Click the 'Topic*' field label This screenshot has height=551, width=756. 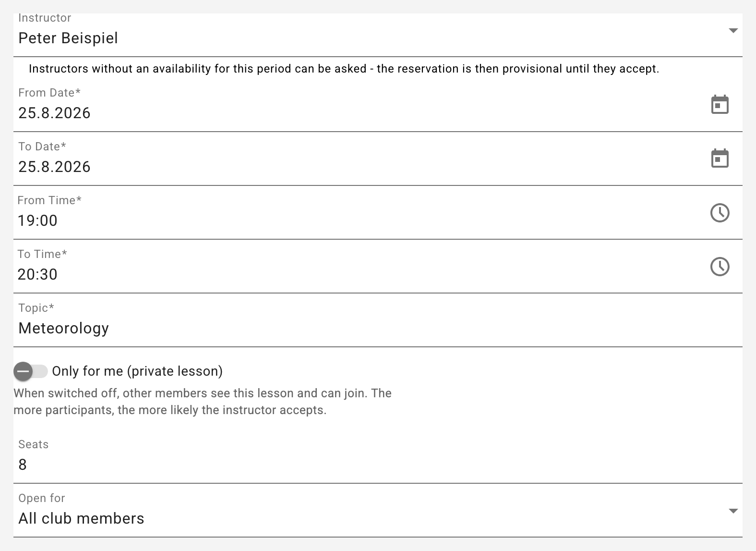[x=36, y=308]
